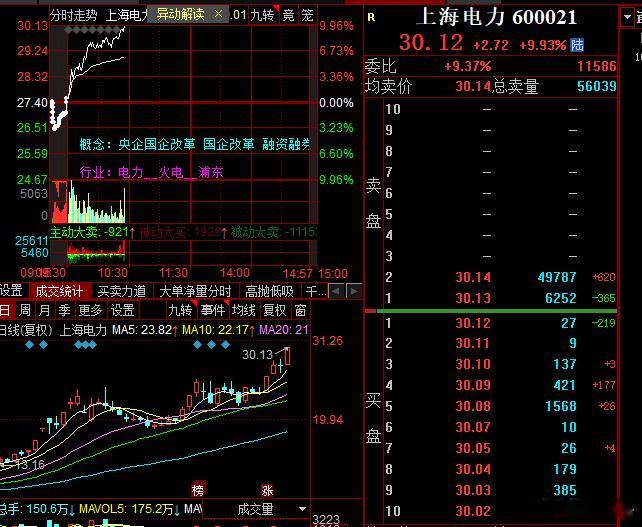Image resolution: width=642 pixels, height=527 pixels.
Task: Click the sell-1 price 30.13
Action: [x=473, y=298]
